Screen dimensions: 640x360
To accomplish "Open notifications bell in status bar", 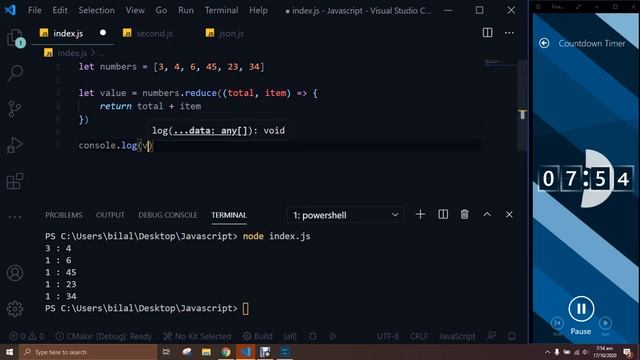I will coord(511,336).
